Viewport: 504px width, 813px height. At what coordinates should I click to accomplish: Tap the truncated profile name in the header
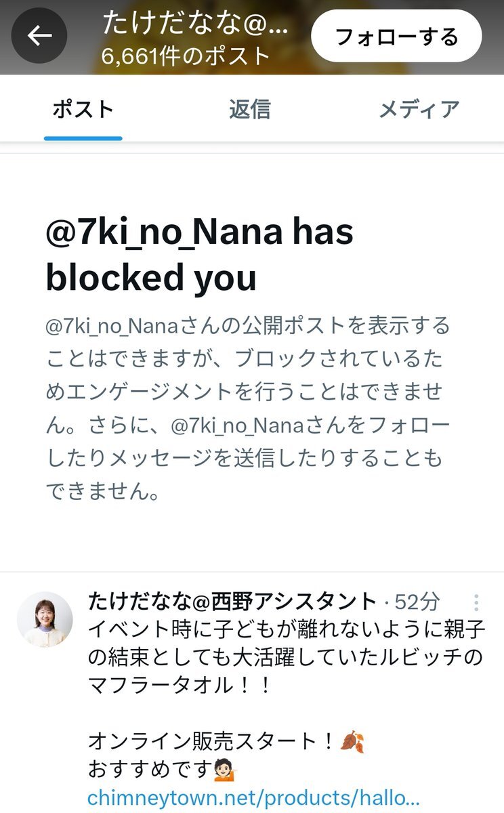click(x=196, y=23)
